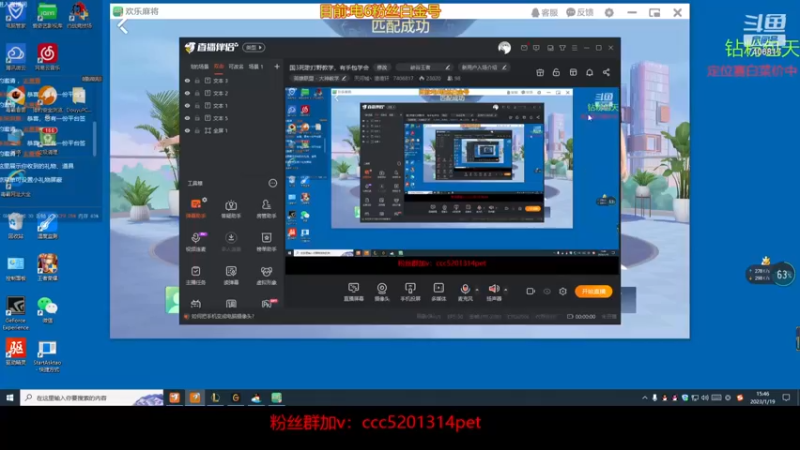Click 修改 button beside stream title
This screenshot has height=450, width=800.
(382, 67)
